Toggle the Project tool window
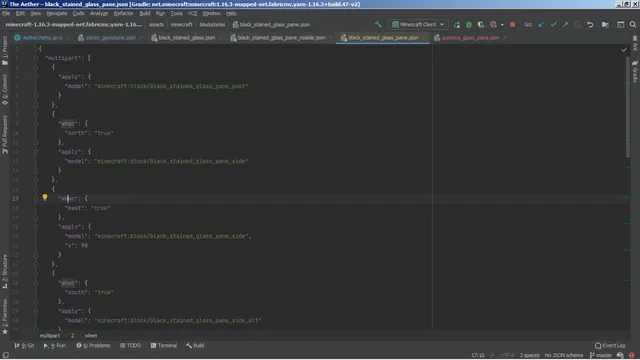The image size is (640, 360). [x=5, y=50]
